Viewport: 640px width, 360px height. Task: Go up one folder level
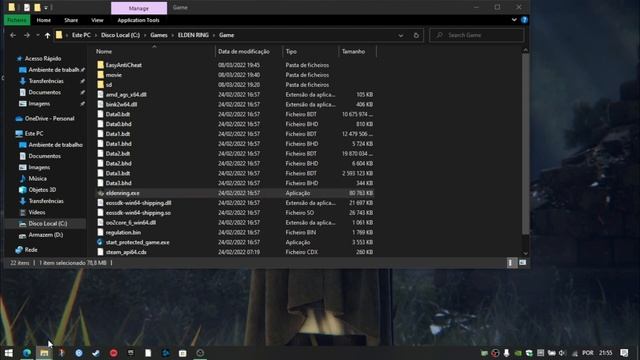point(47,36)
